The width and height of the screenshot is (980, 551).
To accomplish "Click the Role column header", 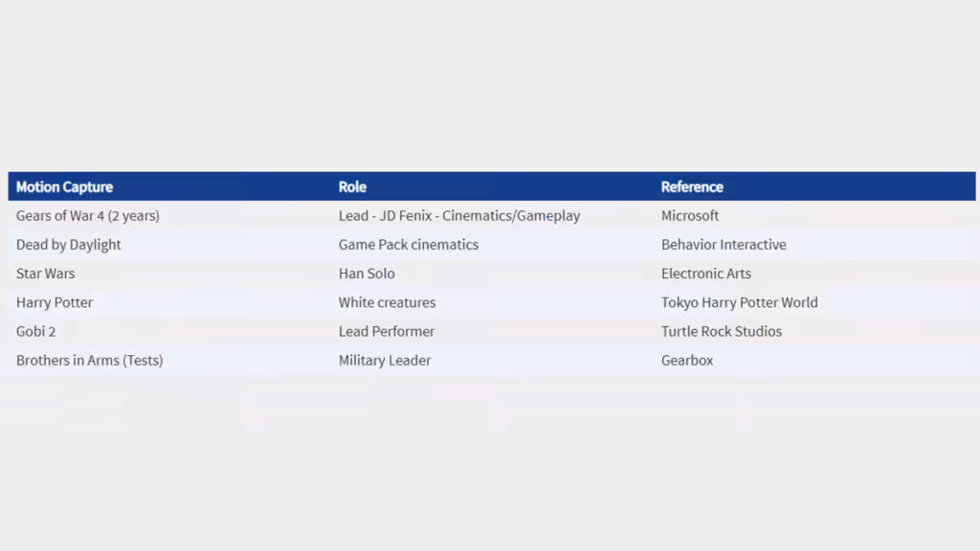I will (352, 187).
